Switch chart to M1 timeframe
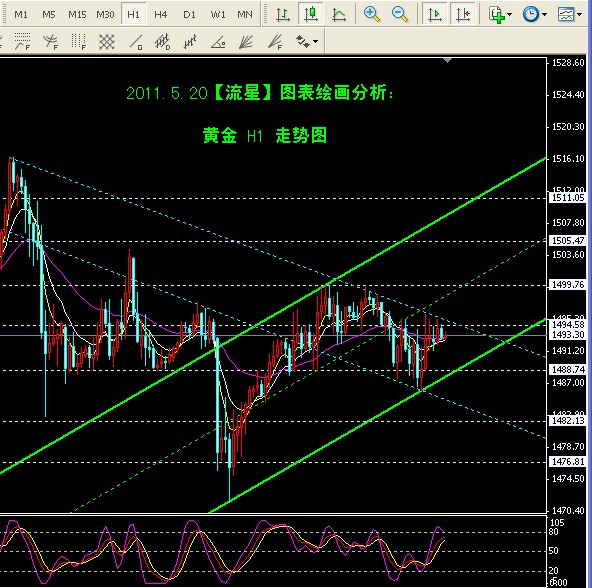Image resolution: width=592 pixels, height=588 pixels. [x=21, y=14]
